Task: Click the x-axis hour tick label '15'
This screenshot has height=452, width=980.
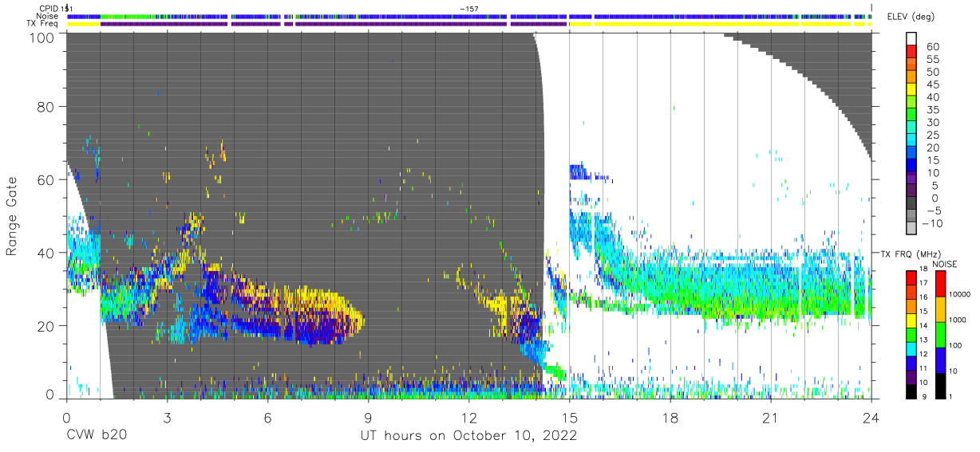Action: click(x=570, y=417)
